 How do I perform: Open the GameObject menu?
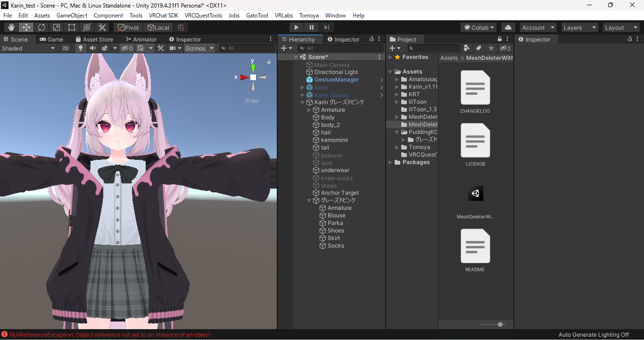coord(72,16)
